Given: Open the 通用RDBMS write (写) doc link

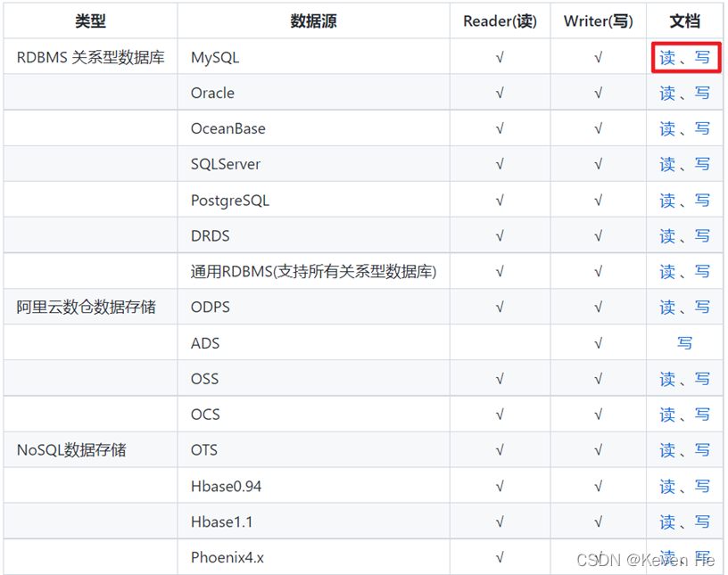Looking at the screenshot, I should click(x=702, y=272).
